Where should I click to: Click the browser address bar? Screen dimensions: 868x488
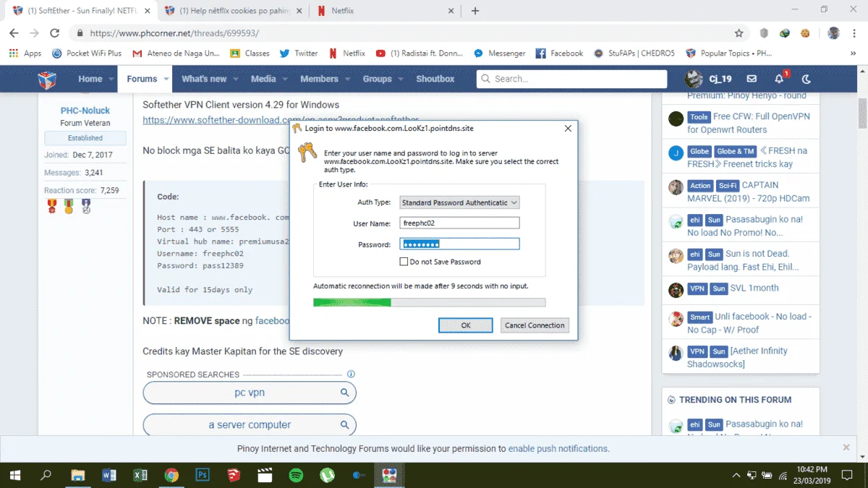tap(405, 33)
